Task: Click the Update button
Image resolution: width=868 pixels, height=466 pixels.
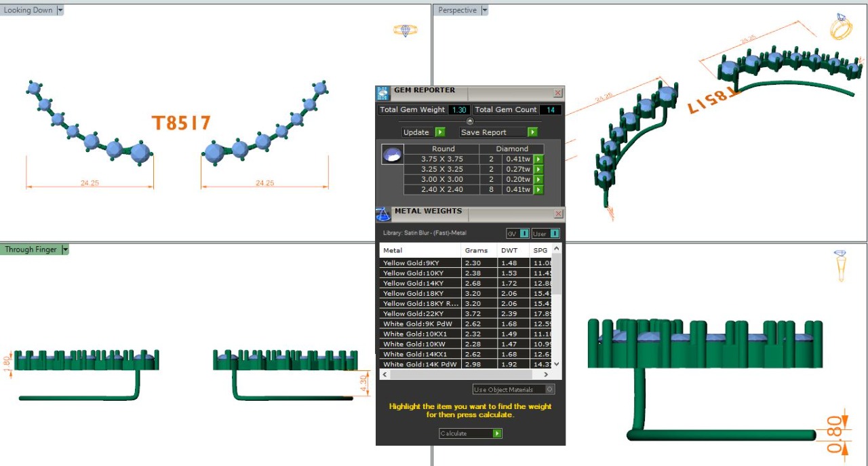Action: pos(440,132)
